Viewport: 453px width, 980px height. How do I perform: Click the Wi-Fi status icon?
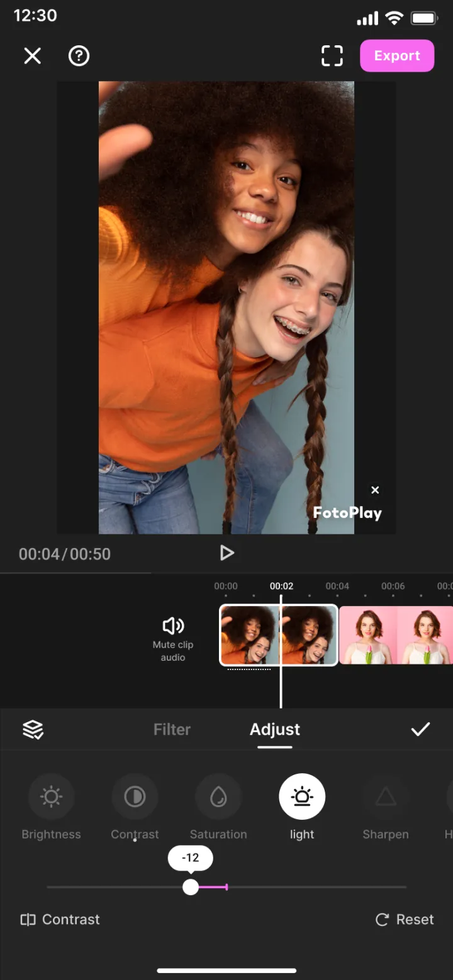(395, 18)
